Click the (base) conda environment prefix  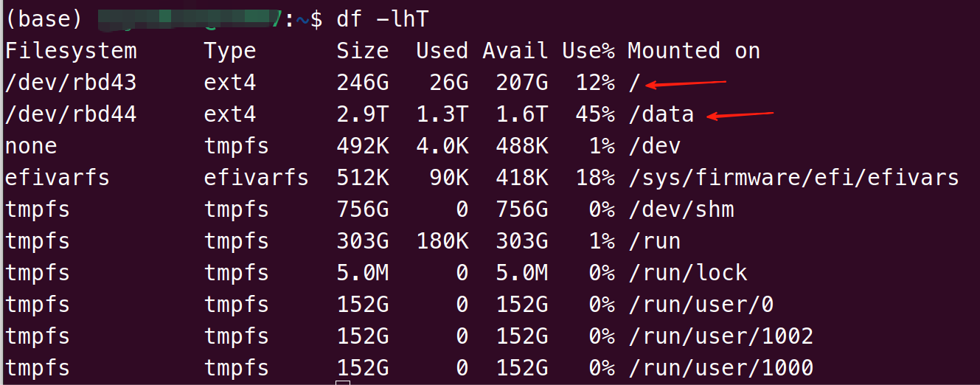44,19
